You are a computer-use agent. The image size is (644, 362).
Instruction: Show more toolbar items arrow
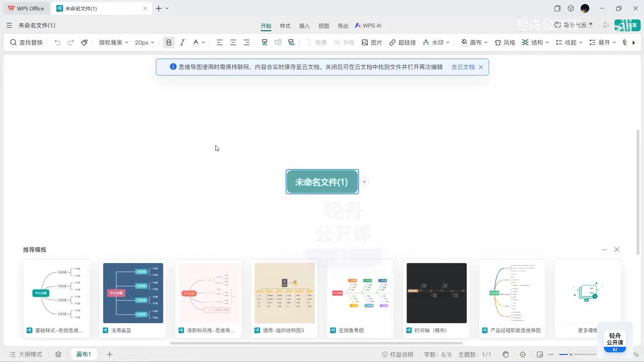point(633,43)
